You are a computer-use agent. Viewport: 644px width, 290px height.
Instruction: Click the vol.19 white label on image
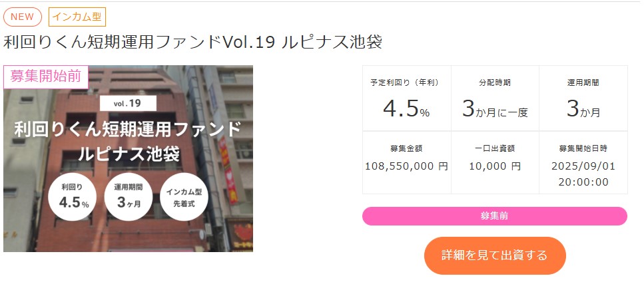click(x=128, y=103)
